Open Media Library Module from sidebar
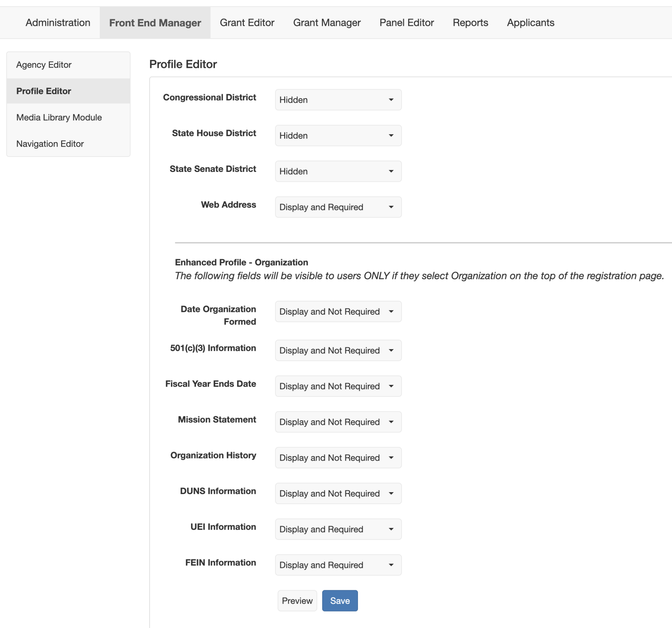672x628 pixels. (x=59, y=117)
